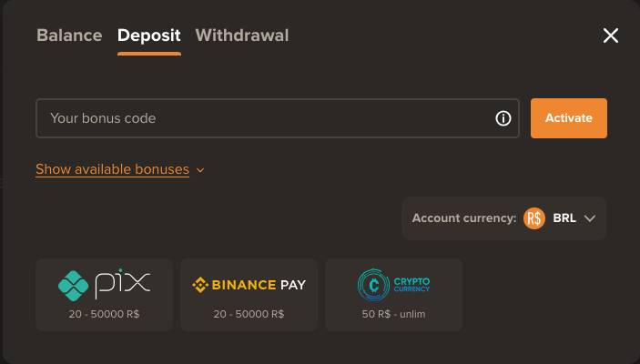Open the Withdrawal tab

click(x=242, y=36)
